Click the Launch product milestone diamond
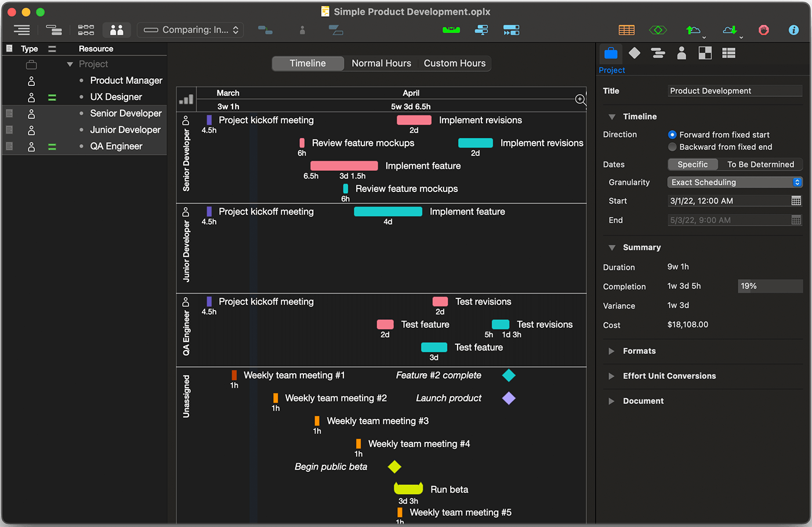812x527 pixels. (509, 398)
